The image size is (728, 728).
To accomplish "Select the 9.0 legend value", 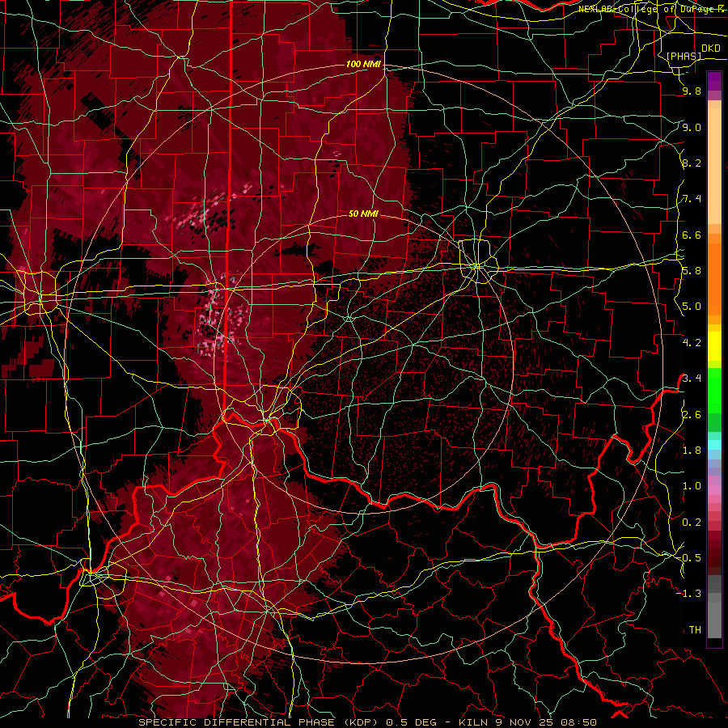I will [692, 127].
